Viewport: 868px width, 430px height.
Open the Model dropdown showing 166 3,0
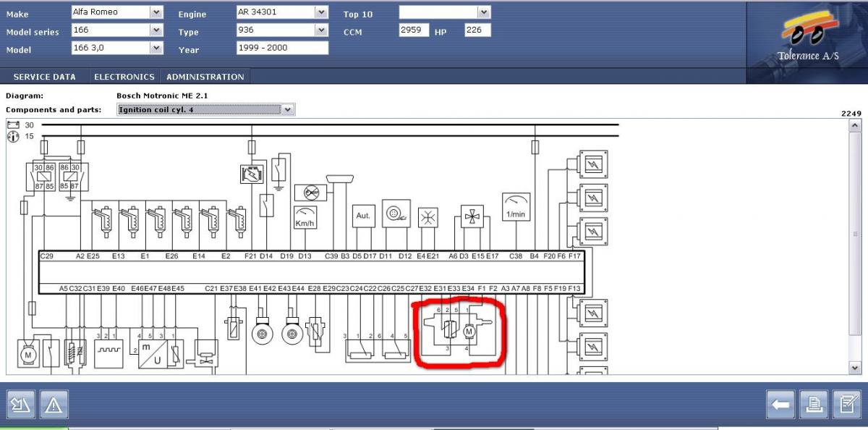click(156, 48)
